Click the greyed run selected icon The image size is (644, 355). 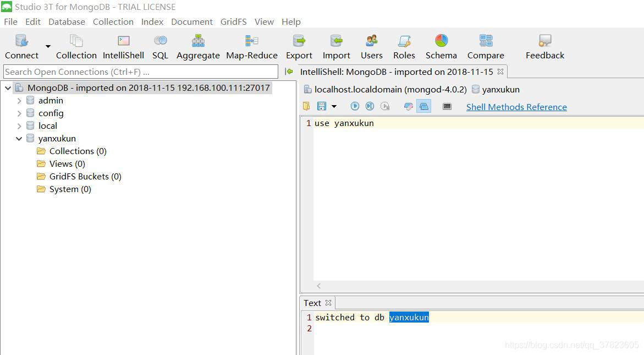click(x=385, y=106)
